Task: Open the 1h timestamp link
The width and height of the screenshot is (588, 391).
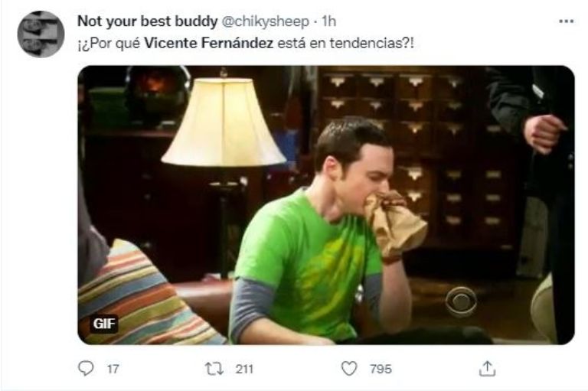Action: pyautogui.click(x=329, y=21)
